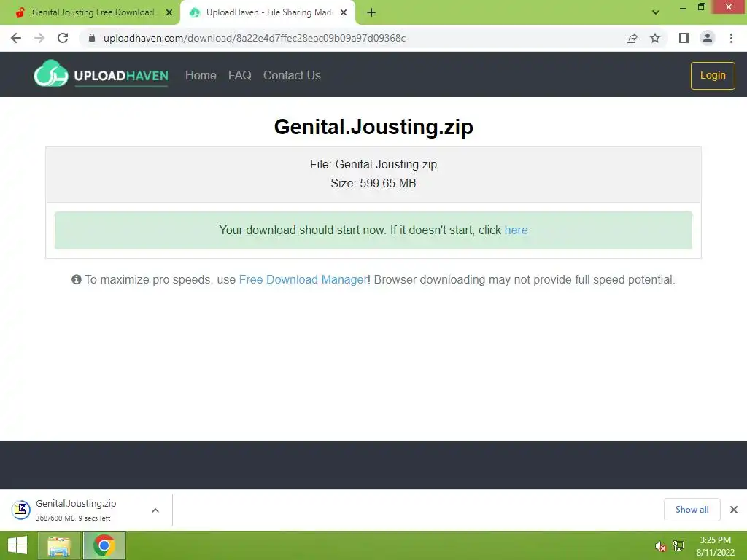Close the UploadHaven tab
Image resolution: width=747 pixels, height=560 pixels.
(344, 12)
